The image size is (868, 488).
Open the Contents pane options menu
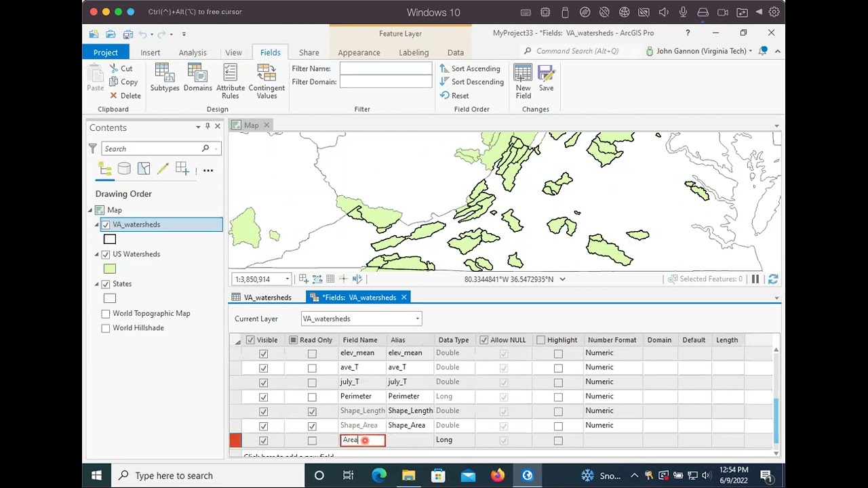click(198, 127)
